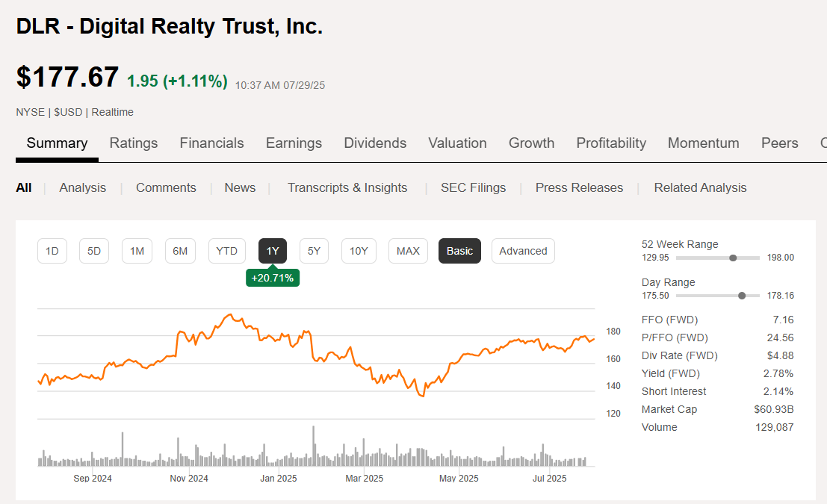View News for DLR
The image size is (827, 504).
pyautogui.click(x=240, y=187)
